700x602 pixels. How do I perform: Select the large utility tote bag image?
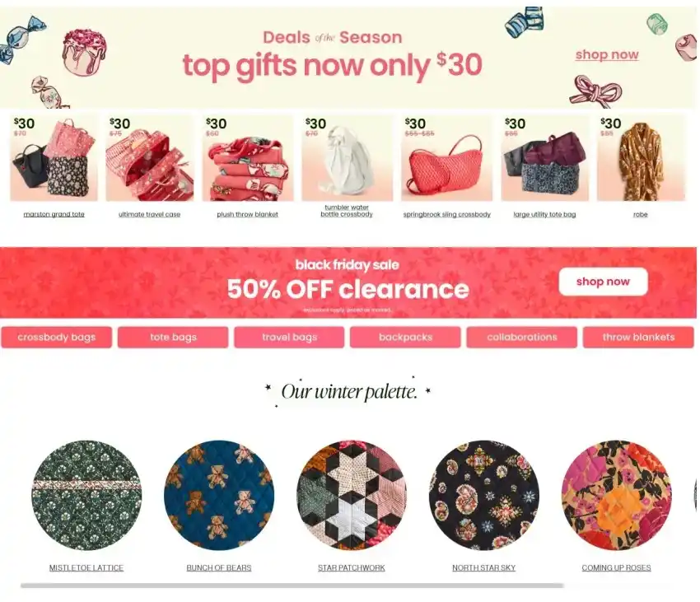pos(544,158)
